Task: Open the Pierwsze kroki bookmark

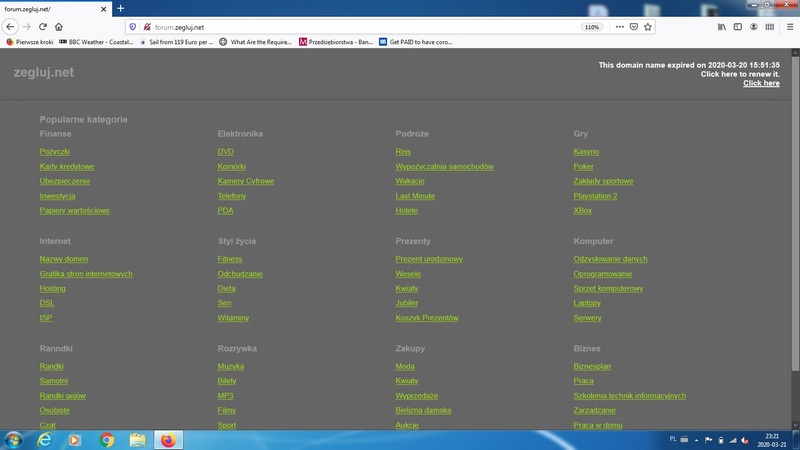Action: [32, 42]
